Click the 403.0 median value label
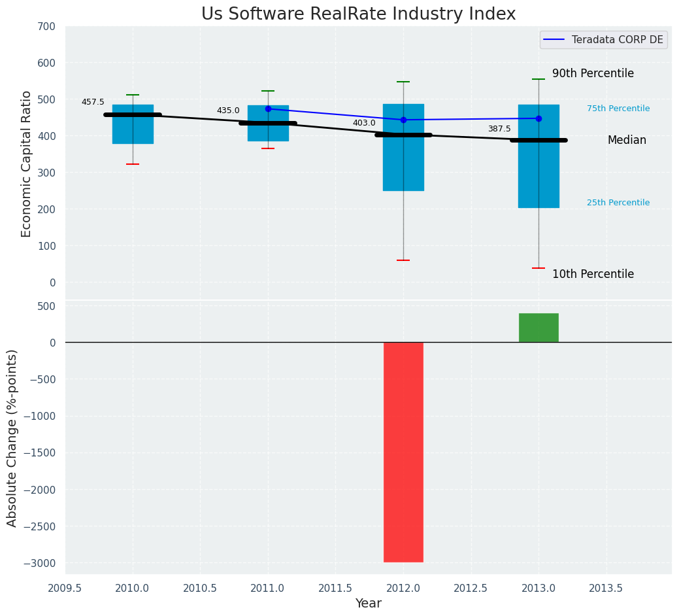The height and width of the screenshot is (616, 679). (364, 123)
